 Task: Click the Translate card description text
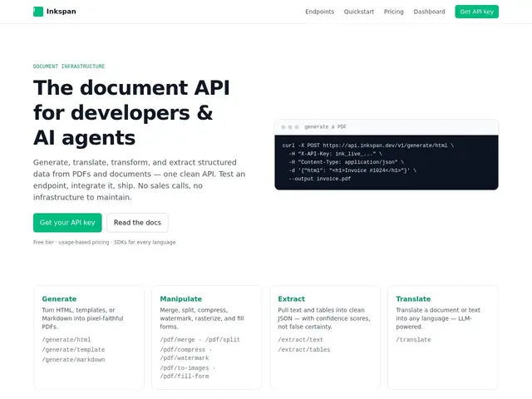[x=438, y=318]
